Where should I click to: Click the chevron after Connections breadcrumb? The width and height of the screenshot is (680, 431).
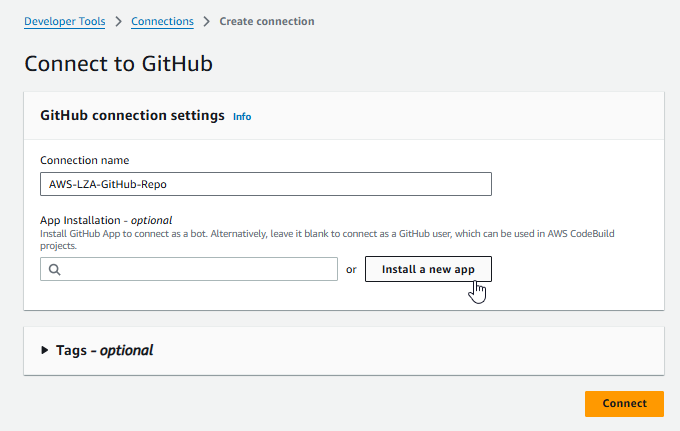206,21
